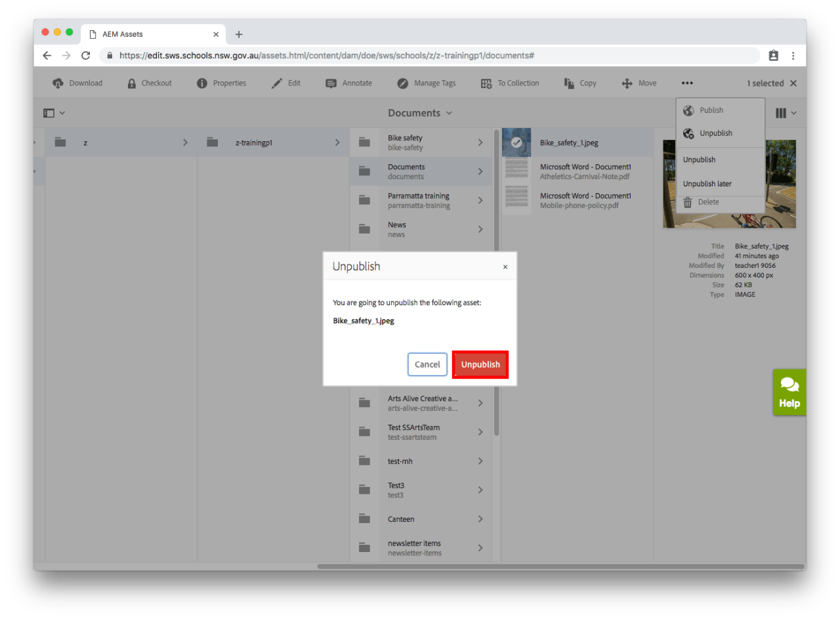Select Unpublish later option
Image resolution: width=840 pixels, height=619 pixels.
707,184
